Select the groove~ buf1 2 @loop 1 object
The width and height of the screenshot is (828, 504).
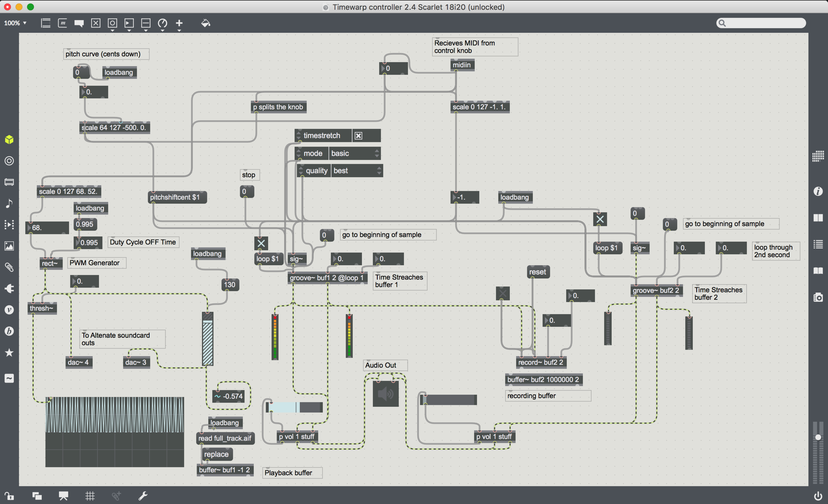[x=327, y=278]
